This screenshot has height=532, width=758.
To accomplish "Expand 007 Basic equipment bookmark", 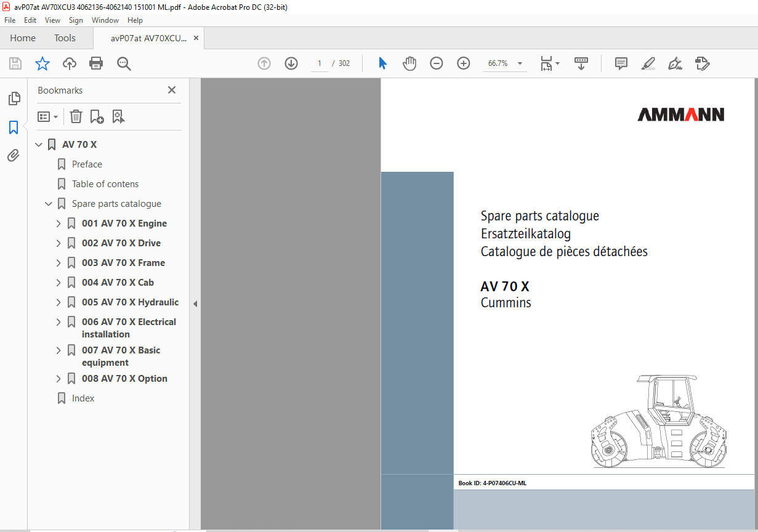I will click(x=58, y=350).
